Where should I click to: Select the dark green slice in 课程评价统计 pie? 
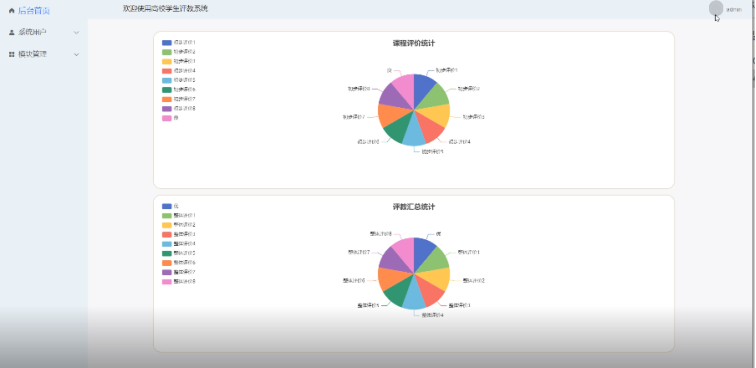(399, 127)
